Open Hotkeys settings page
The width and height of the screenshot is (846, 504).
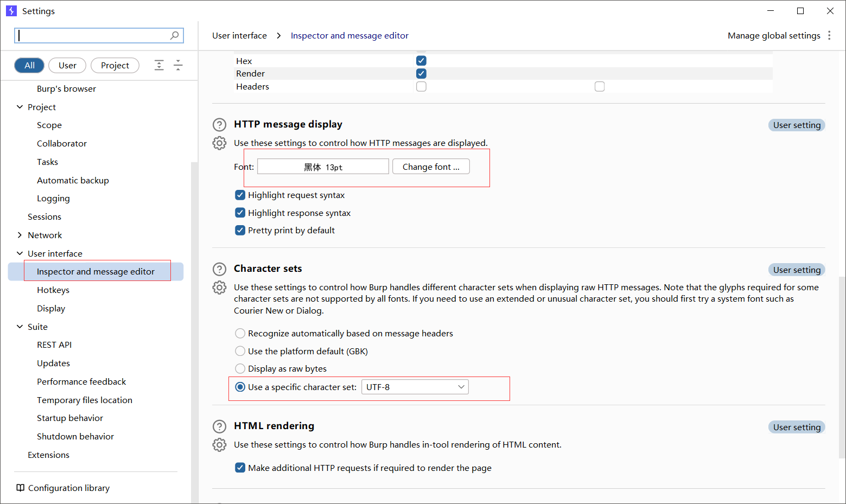53,290
